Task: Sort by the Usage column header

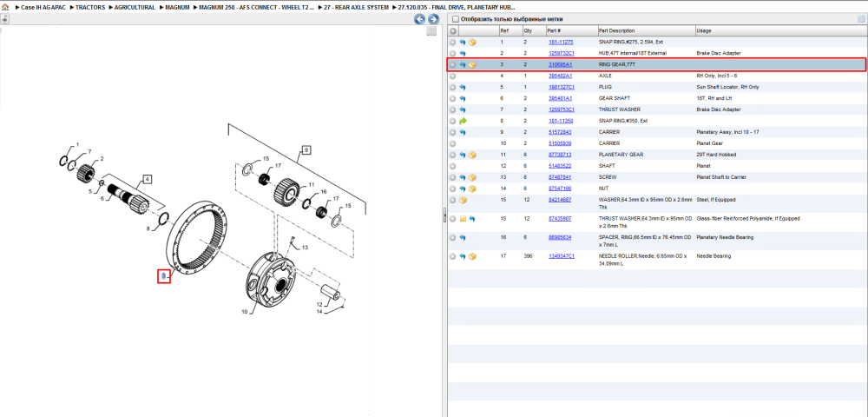Action: tap(781, 31)
